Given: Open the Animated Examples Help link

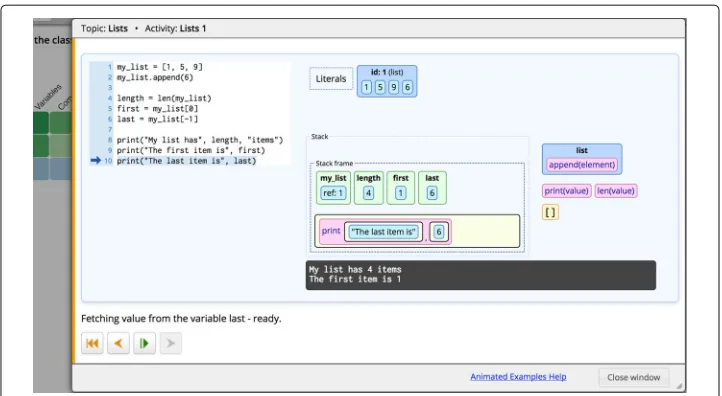Looking at the screenshot, I should [518, 377].
